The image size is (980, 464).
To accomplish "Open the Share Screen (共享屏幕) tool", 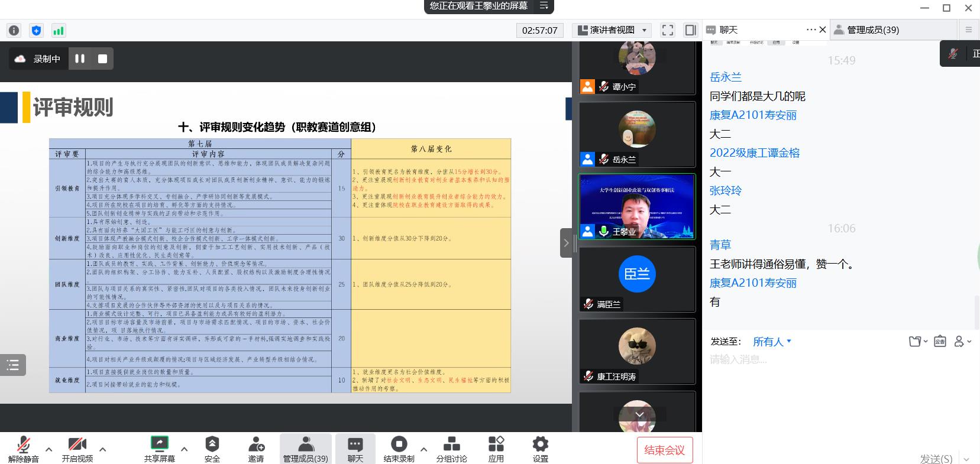I will 159,449.
